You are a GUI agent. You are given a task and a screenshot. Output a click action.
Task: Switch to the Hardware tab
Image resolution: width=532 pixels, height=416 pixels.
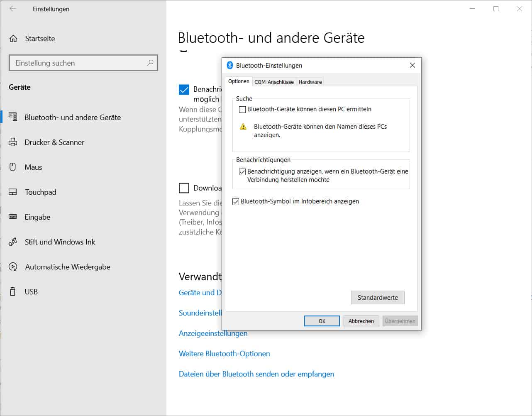pos(310,82)
